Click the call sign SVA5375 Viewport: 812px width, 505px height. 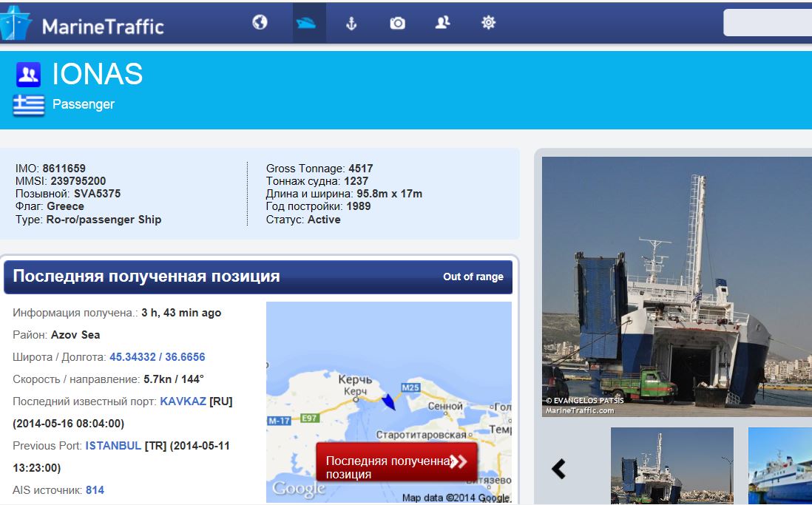(98, 194)
